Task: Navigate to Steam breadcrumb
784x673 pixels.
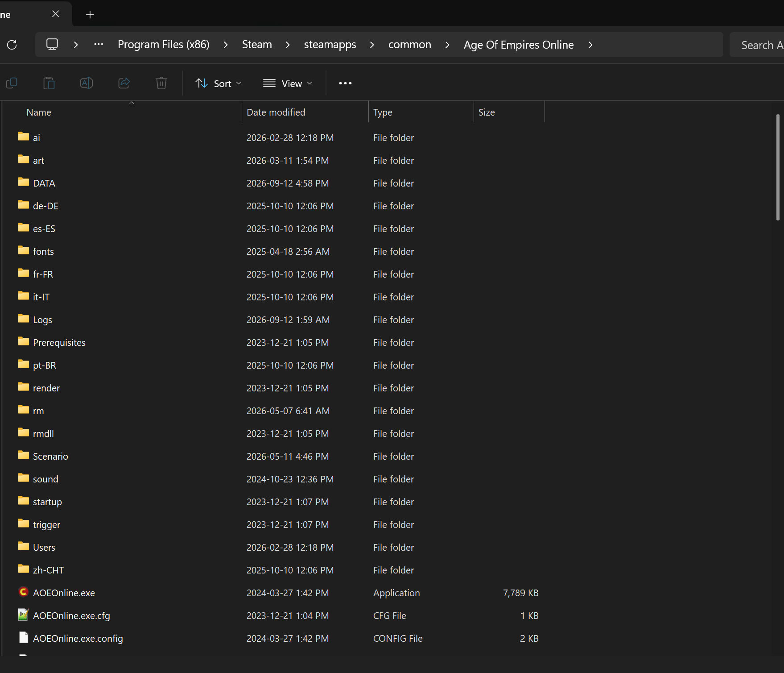Action: pos(257,45)
